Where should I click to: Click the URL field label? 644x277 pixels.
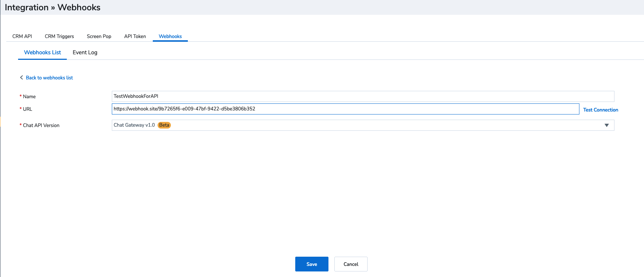tap(27, 109)
